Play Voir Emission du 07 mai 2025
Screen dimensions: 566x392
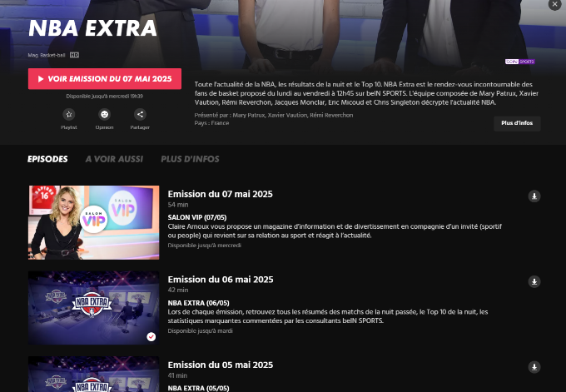pos(105,79)
